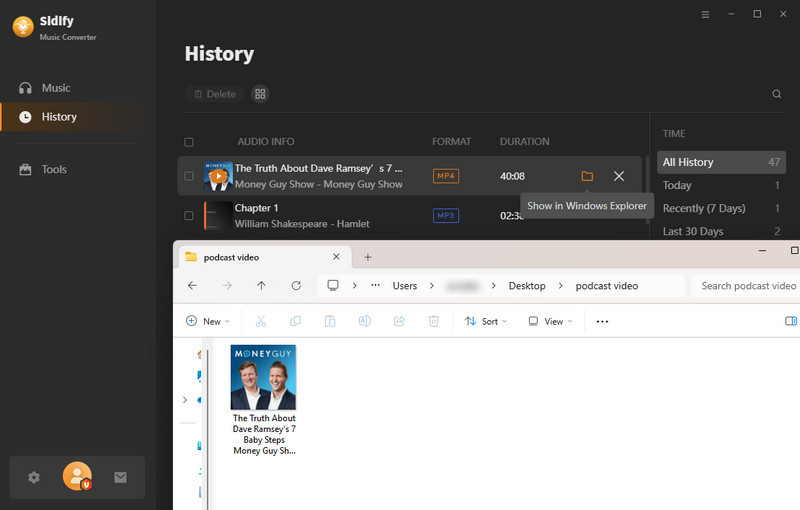The image size is (800, 510).
Task: Check the Chapter 1 Hamlet row checkbox
Action: tap(189, 216)
